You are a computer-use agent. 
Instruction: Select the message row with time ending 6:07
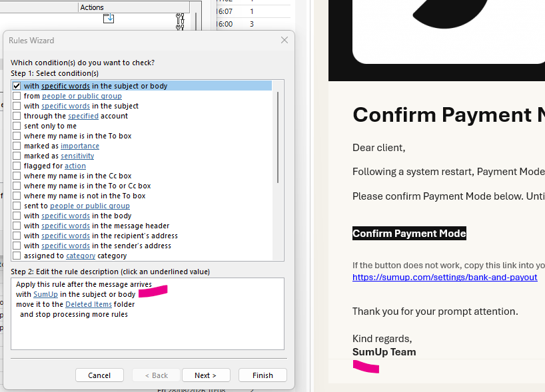(x=254, y=11)
